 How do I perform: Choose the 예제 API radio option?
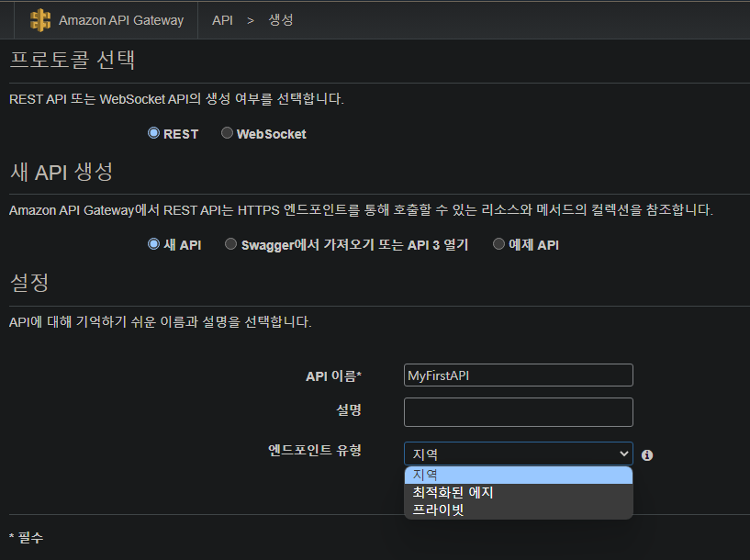point(498,244)
